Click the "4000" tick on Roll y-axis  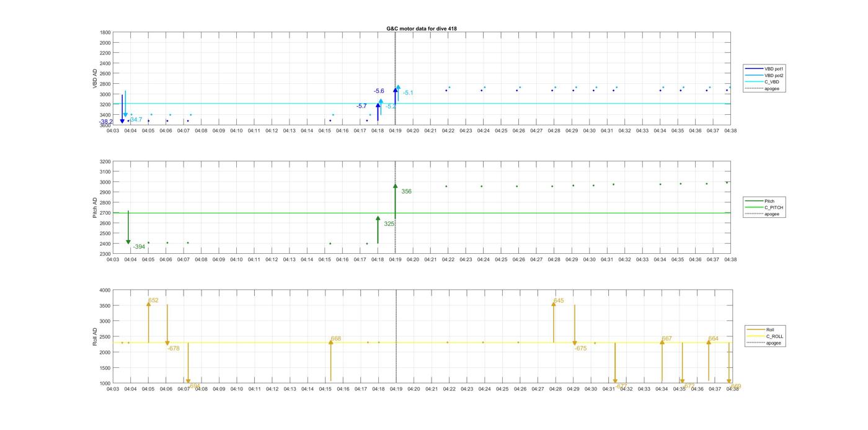pos(105,290)
